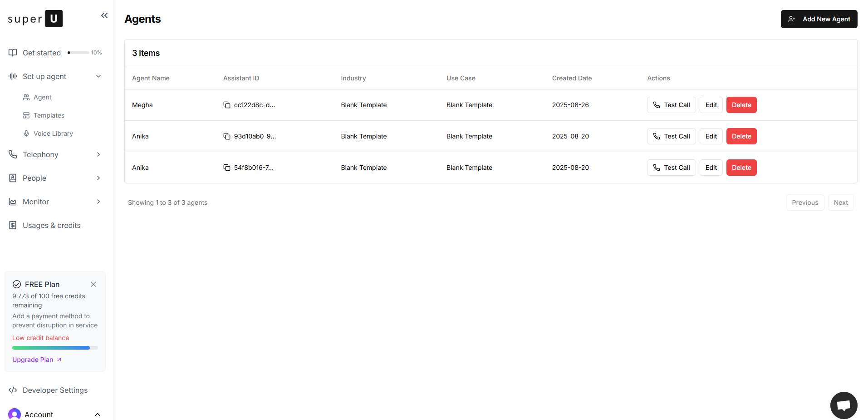This screenshot has width=868, height=420.
Task: Delete the Megha agent
Action: [741, 105]
